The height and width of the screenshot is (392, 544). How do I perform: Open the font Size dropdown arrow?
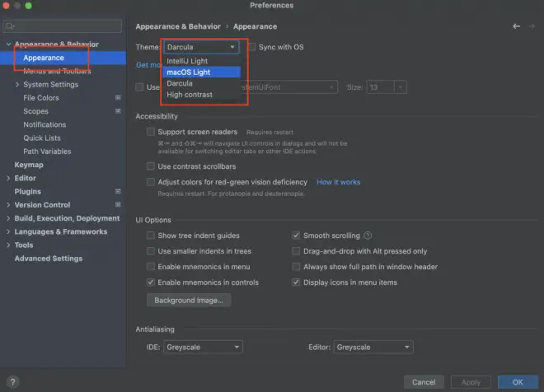pyautogui.click(x=401, y=87)
